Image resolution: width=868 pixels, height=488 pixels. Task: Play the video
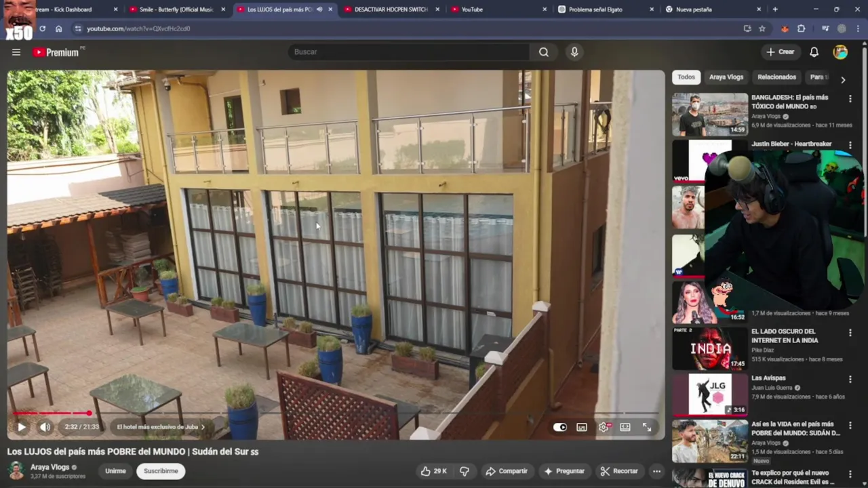click(21, 427)
